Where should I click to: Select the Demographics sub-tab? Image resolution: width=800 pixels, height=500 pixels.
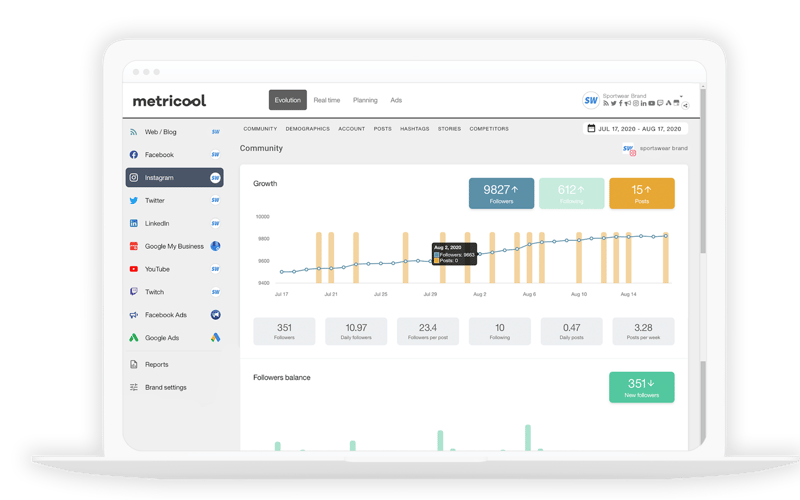tap(308, 129)
